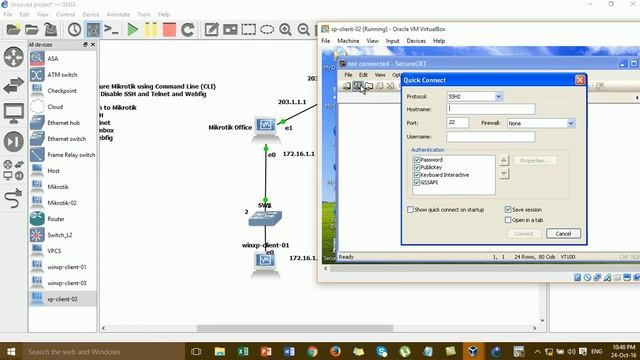The image size is (640, 360).
Task: Stop all devices with red square icon
Action: click(x=169, y=30)
